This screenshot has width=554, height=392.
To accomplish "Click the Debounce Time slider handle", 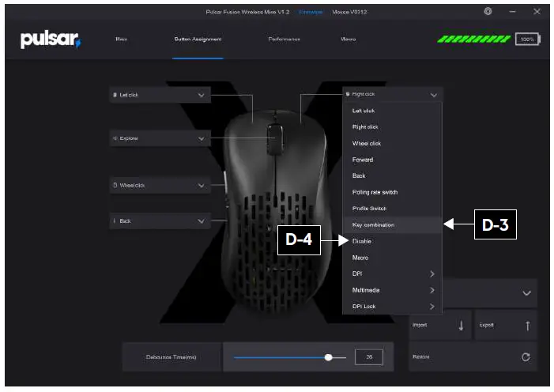I will point(328,357).
